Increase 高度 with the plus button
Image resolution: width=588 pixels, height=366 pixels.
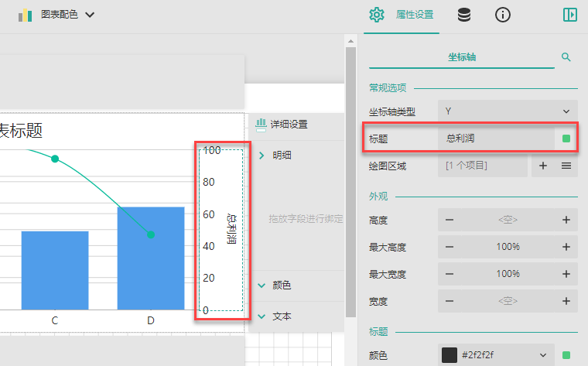(566, 220)
